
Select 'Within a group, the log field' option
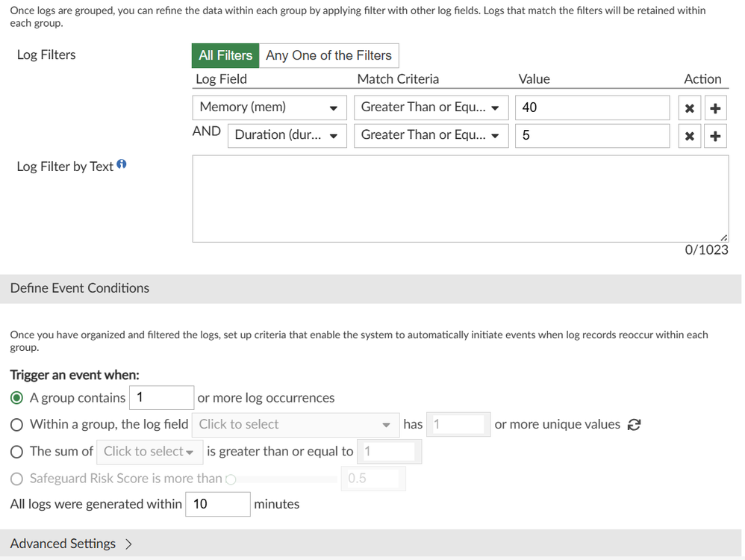point(17,425)
